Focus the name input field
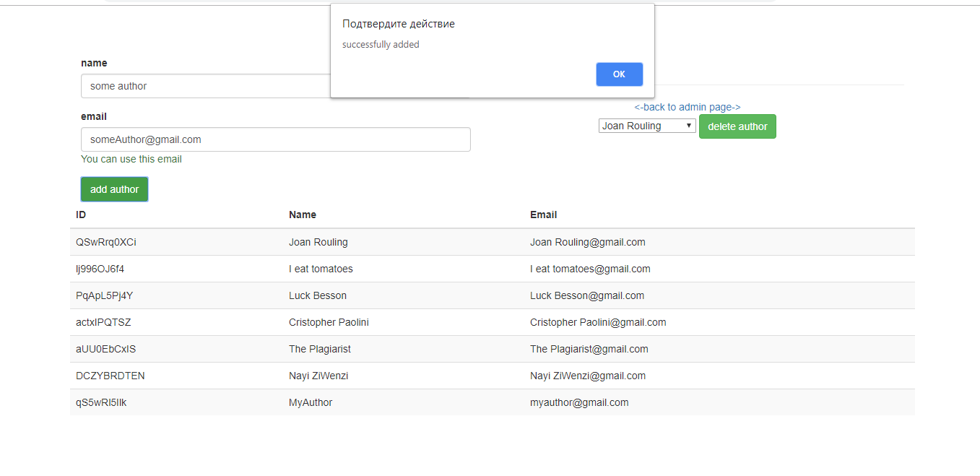 276,86
